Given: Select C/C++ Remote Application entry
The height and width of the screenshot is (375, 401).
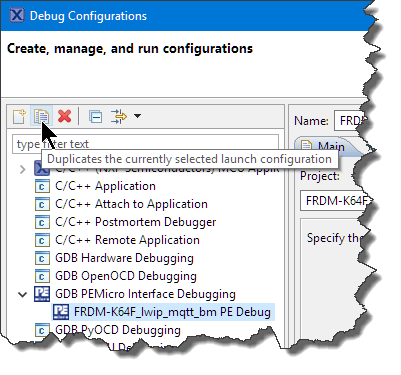Looking at the screenshot, I should pyautogui.click(x=127, y=240).
